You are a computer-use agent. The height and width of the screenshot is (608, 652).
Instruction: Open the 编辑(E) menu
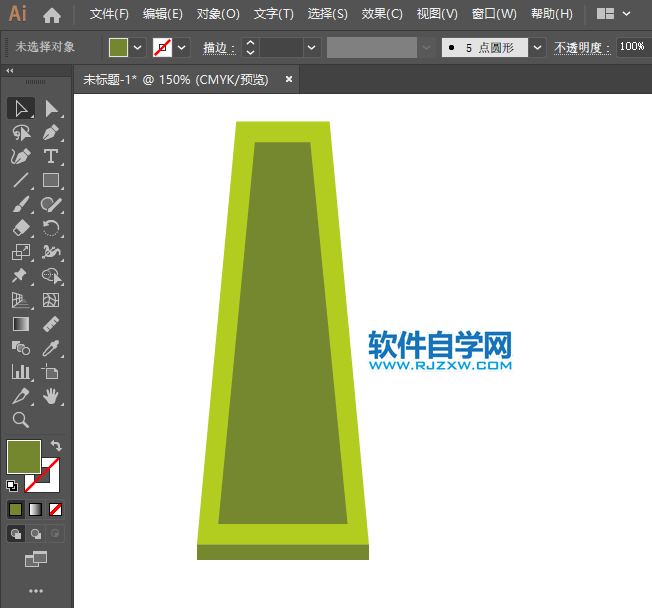[x=163, y=14]
